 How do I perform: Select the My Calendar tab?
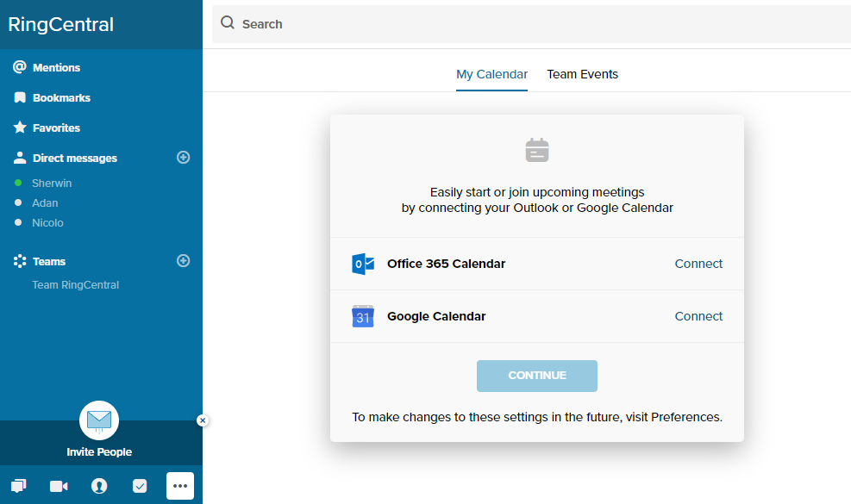491,74
